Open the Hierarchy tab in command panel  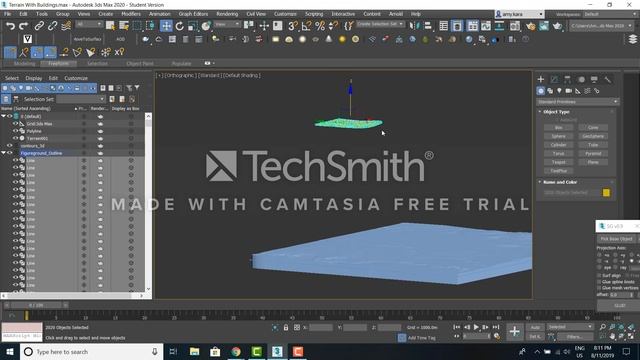tap(567, 79)
